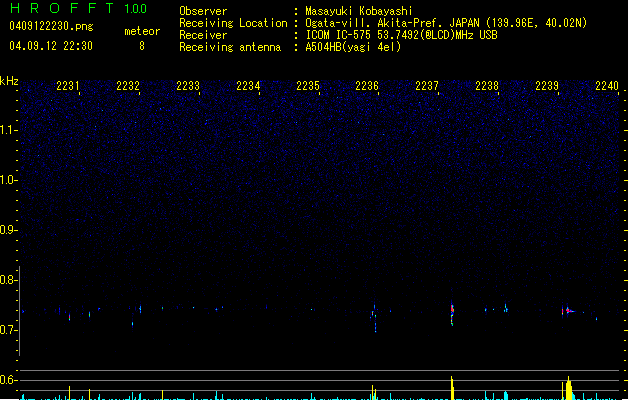Click the 'meteor' label
Screen dimensions: 629x400
pyautogui.click(x=142, y=31)
